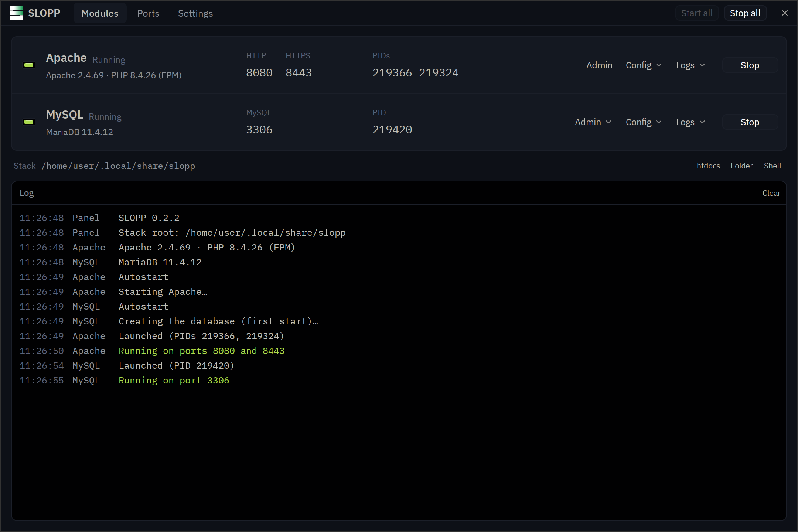The width and height of the screenshot is (798, 532).
Task: Click log line 'Running on ports 8080 and 8443'
Action: pos(202,351)
